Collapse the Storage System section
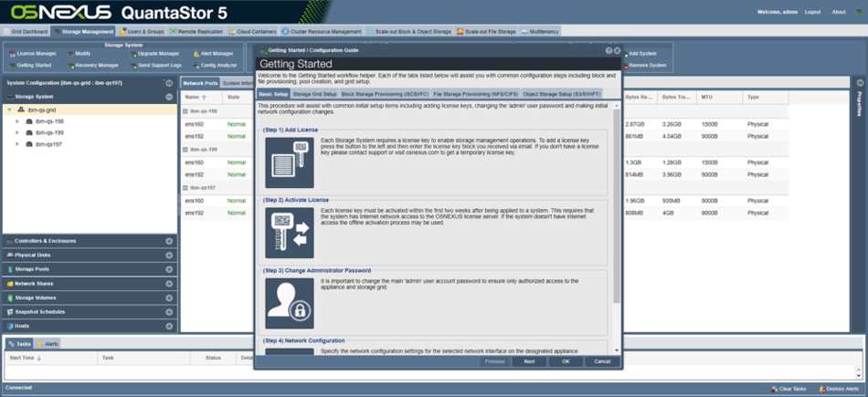This screenshot has height=397, width=868. point(169,97)
